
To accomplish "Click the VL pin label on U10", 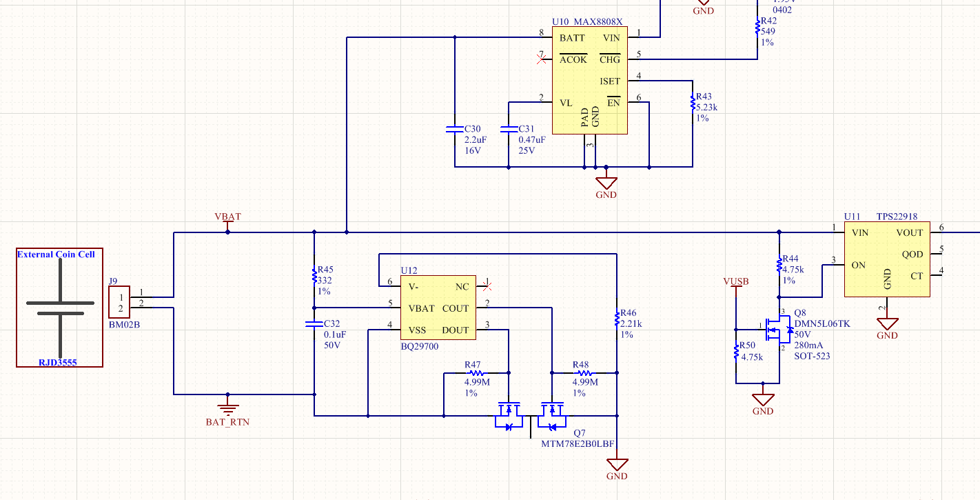I will tap(566, 103).
